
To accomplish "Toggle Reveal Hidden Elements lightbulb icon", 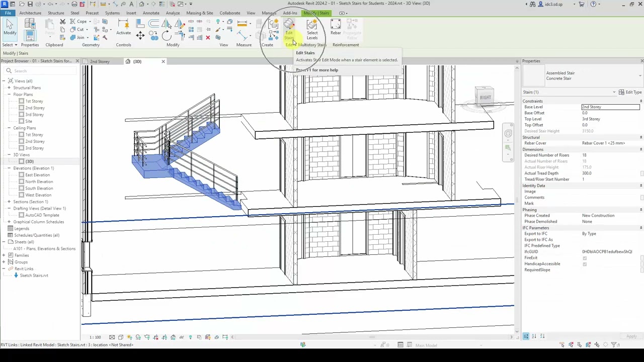I will [190, 337].
